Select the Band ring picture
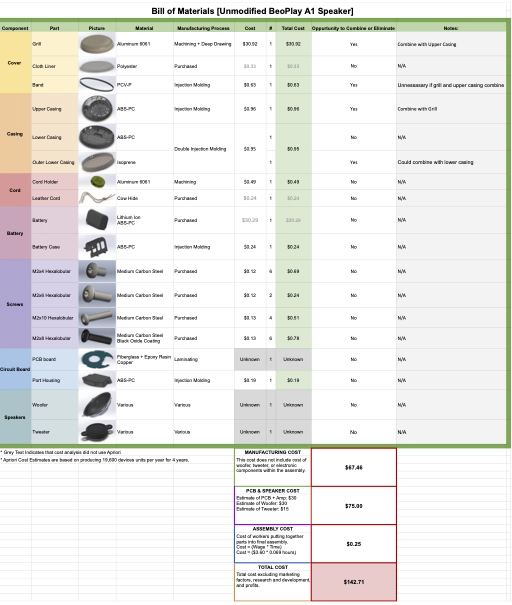512x605 pixels. [x=97, y=85]
